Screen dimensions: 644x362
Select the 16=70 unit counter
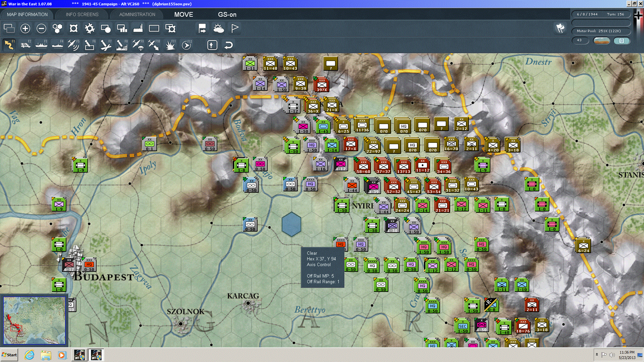(x=451, y=144)
